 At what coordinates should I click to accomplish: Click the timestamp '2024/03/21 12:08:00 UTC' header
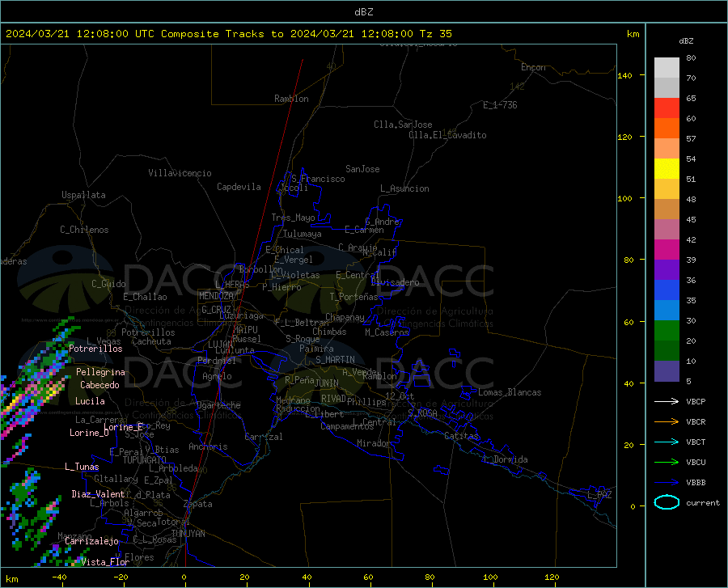click(x=80, y=34)
